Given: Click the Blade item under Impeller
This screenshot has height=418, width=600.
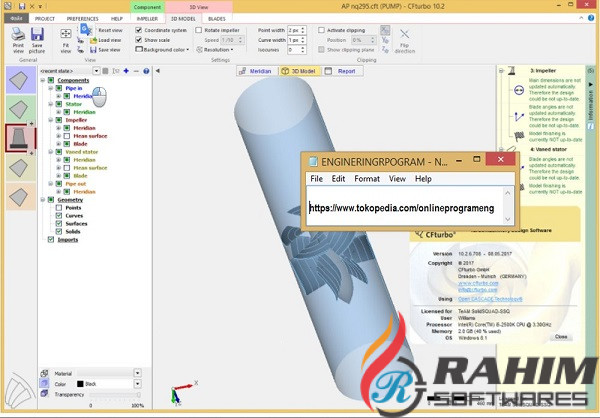Looking at the screenshot, I should point(80,144).
